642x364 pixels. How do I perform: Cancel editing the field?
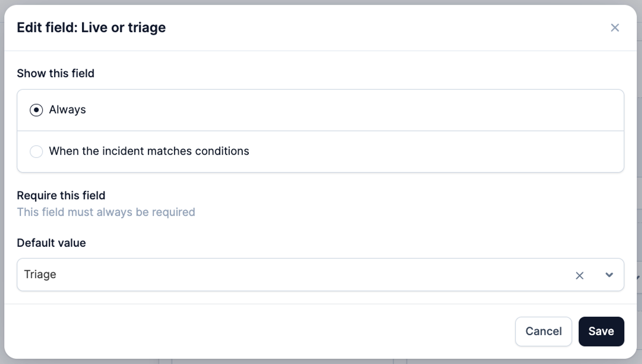coord(543,331)
